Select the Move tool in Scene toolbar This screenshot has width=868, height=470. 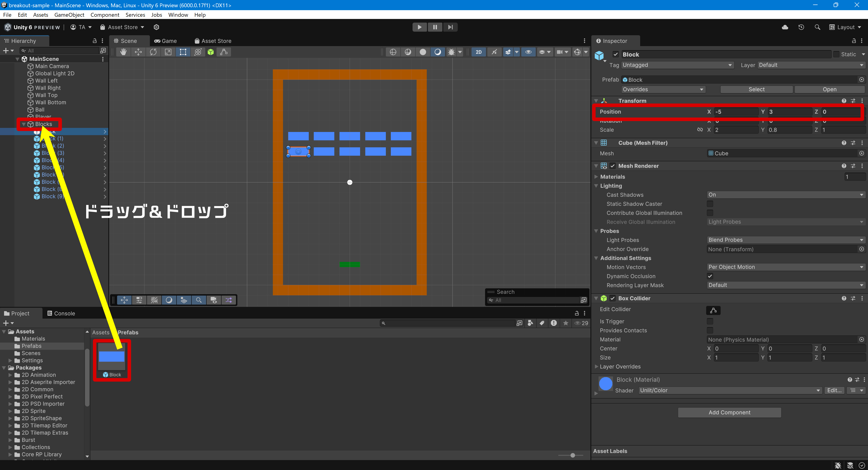[x=138, y=52]
